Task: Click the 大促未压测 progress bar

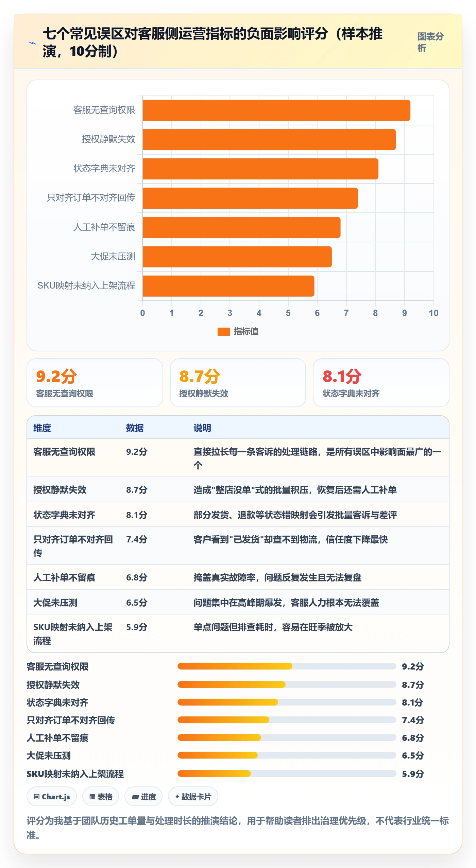Action: (x=287, y=755)
